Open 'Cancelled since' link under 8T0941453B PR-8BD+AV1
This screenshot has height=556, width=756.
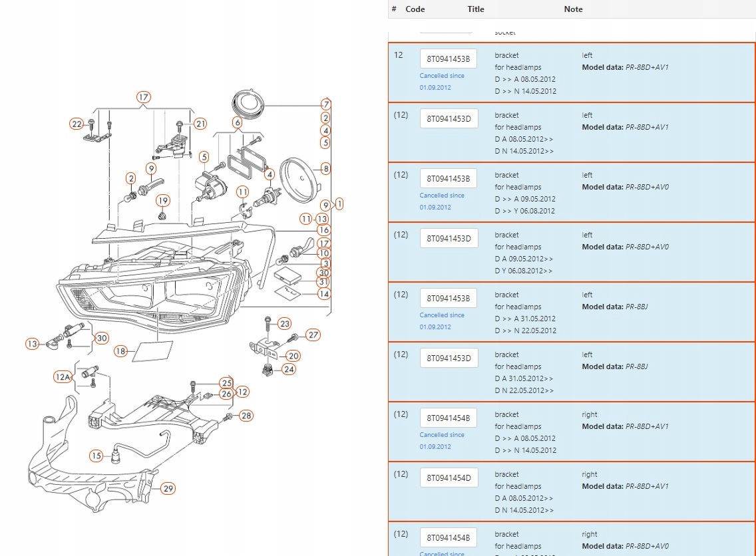(x=442, y=81)
